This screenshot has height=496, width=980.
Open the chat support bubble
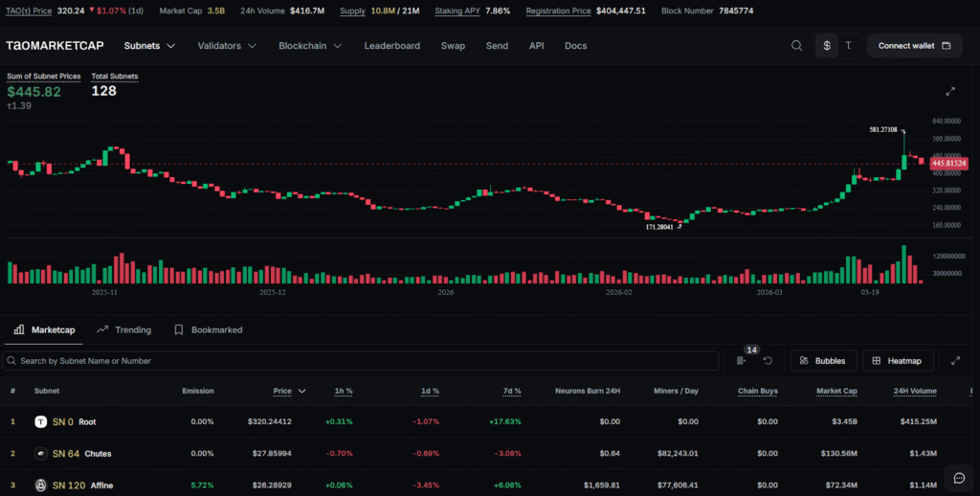tap(957, 477)
